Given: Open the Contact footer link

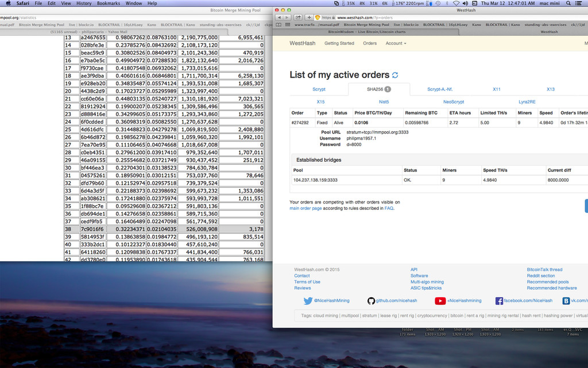Looking at the screenshot, I should [x=302, y=275].
